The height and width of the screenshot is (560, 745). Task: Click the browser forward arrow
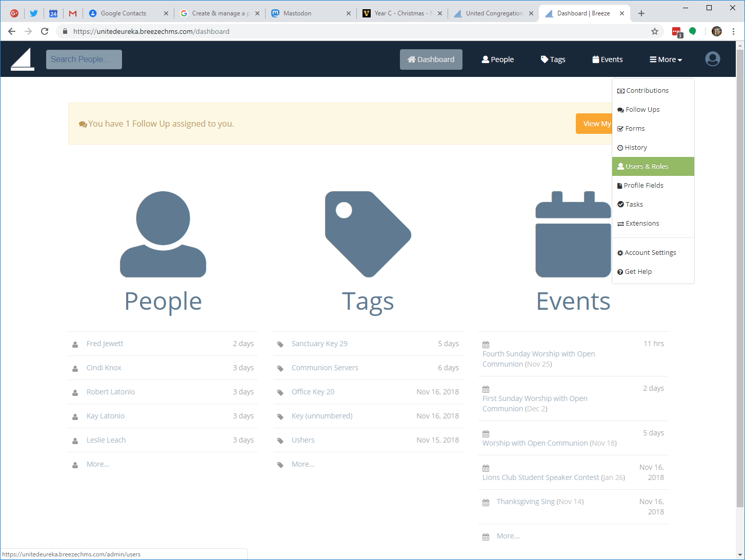coord(28,31)
